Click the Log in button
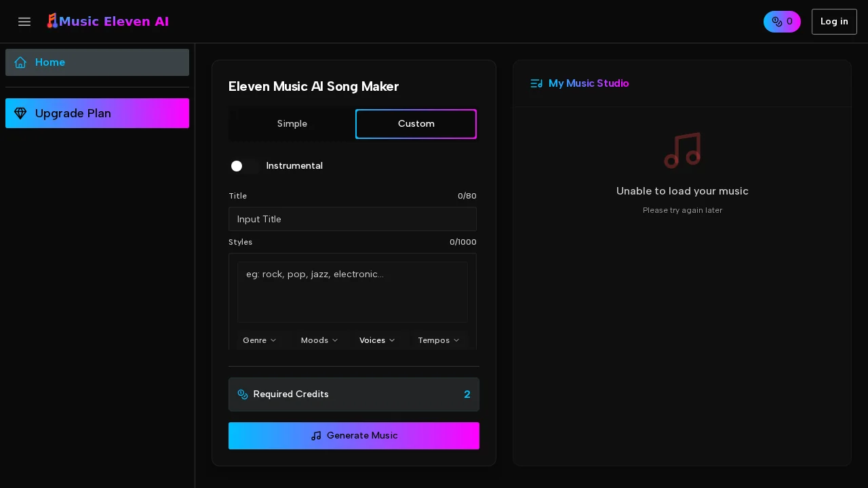868x488 pixels. (834, 22)
